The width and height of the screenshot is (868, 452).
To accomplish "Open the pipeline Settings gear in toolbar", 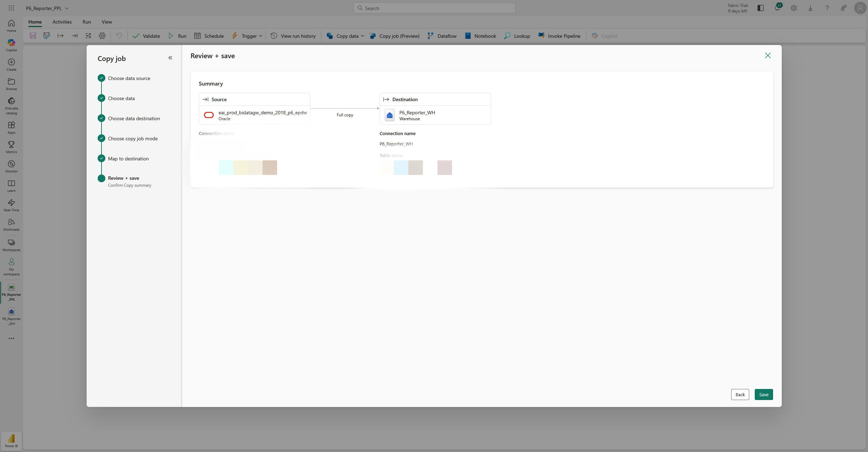I will [102, 36].
